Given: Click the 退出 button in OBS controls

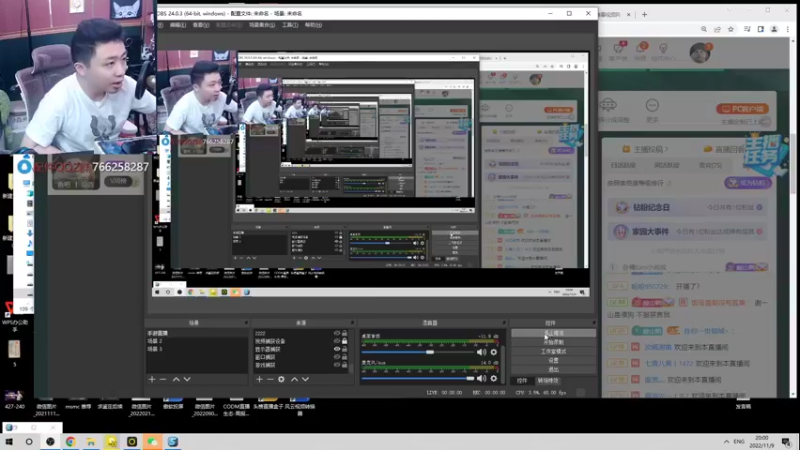Looking at the screenshot, I should [553, 369].
